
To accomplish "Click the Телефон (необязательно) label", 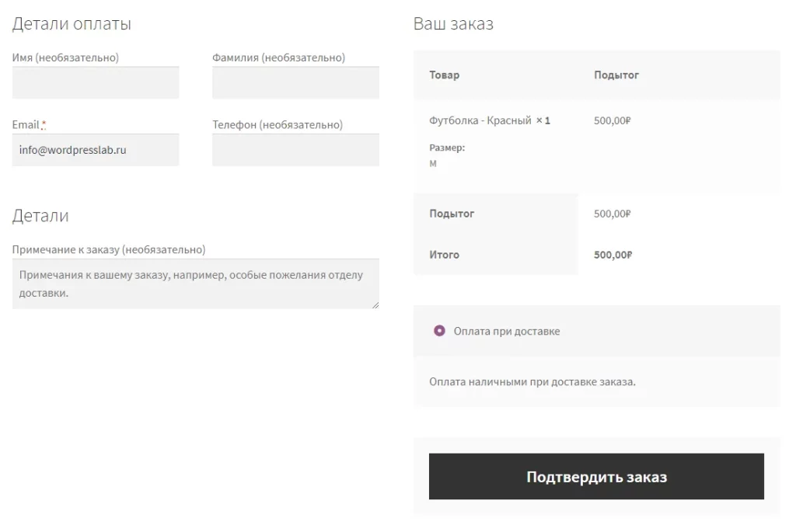I will coord(277,124).
